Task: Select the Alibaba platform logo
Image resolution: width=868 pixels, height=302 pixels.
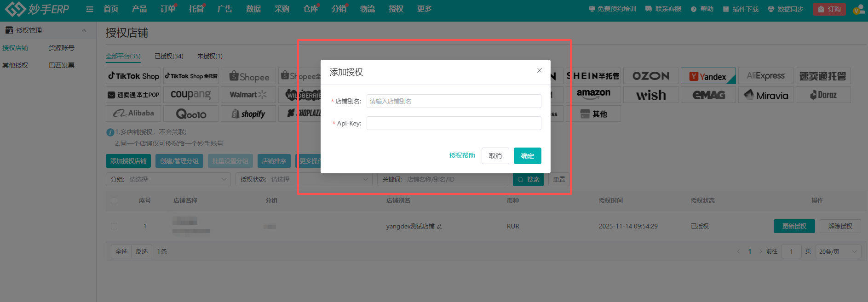Action: click(x=133, y=114)
